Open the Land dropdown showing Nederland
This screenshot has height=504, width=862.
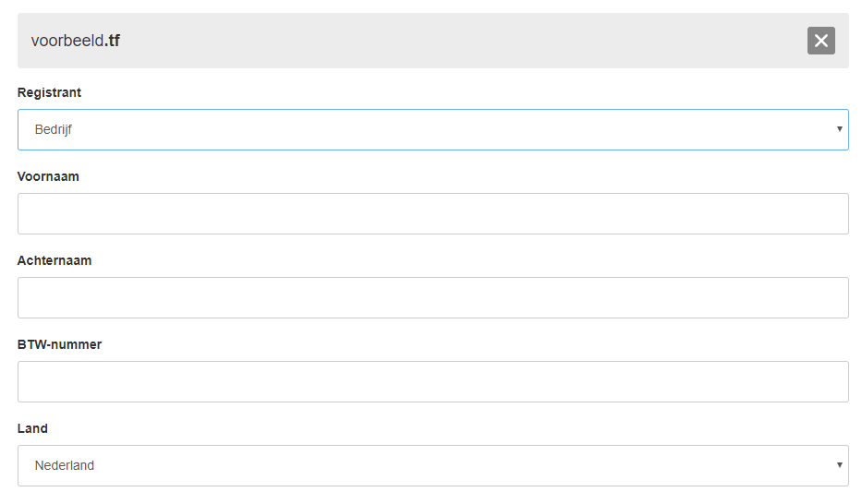point(432,465)
